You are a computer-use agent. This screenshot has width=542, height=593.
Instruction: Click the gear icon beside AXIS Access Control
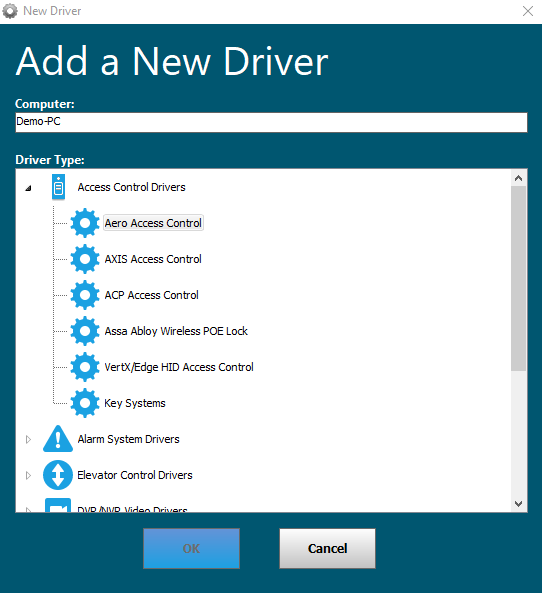coord(85,259)
